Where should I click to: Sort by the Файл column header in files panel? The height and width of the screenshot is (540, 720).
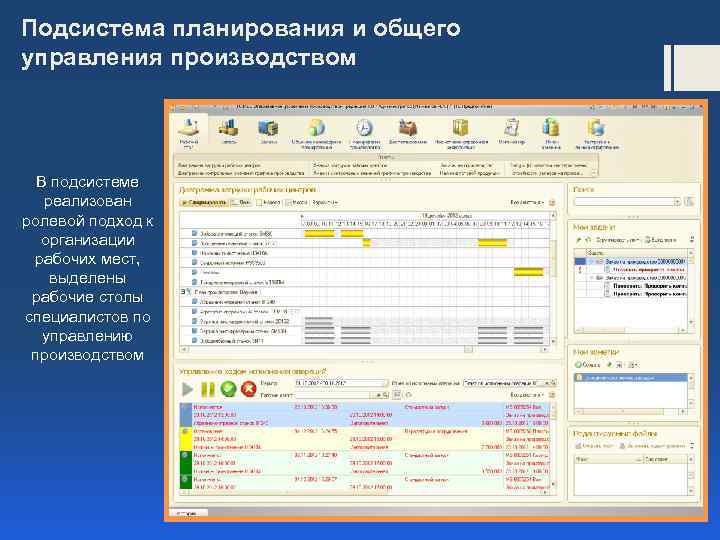point(608,459)
